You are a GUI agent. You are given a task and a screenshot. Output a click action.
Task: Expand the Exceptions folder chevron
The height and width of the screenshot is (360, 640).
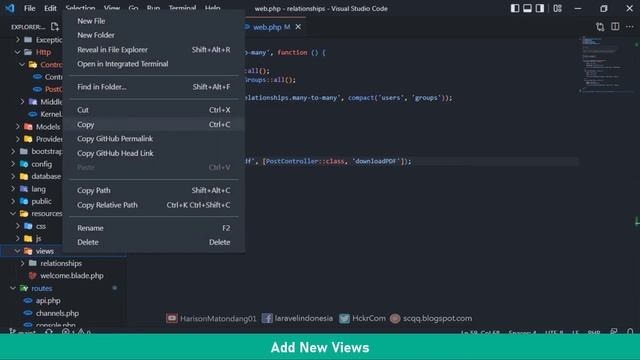click(18, 40)
